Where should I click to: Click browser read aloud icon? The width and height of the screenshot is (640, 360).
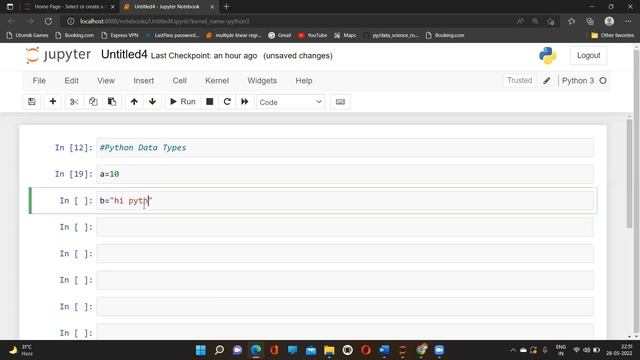[x=520, y=21]
